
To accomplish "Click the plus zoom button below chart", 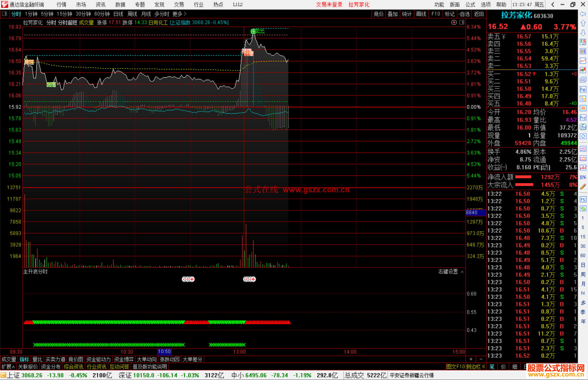I will (471, 359).
